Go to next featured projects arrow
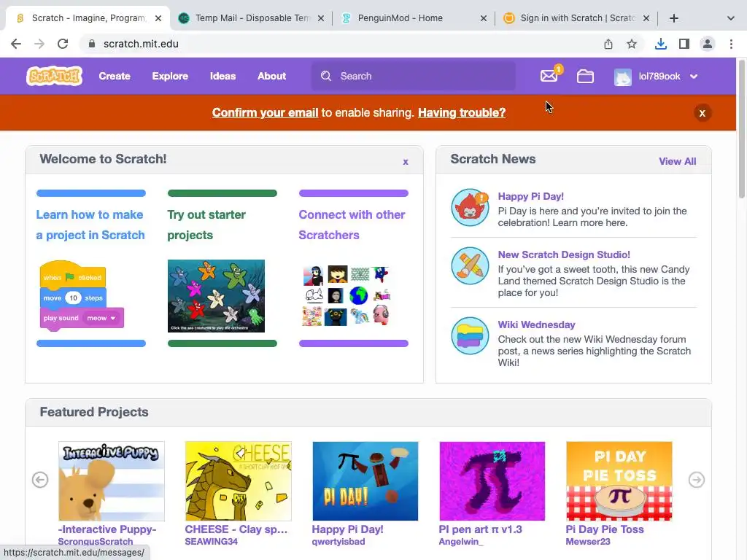 pos(697,480)
